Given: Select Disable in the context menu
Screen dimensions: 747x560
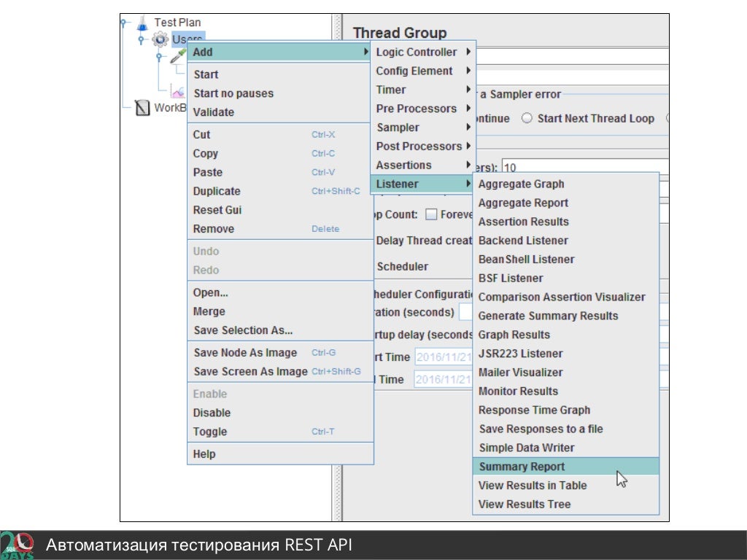Looking at the screenshot, I should coord(281,413).
